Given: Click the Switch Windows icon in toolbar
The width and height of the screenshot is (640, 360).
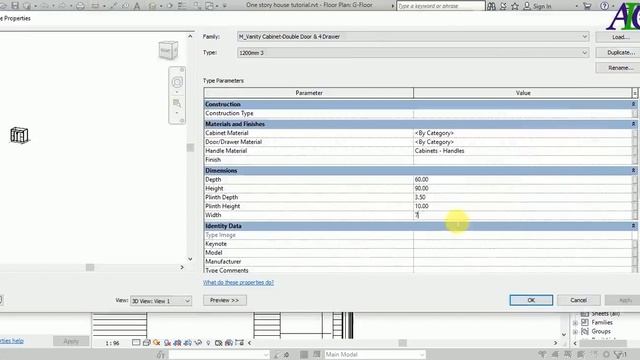Looking at the screenshot, I should click(210, 6).
